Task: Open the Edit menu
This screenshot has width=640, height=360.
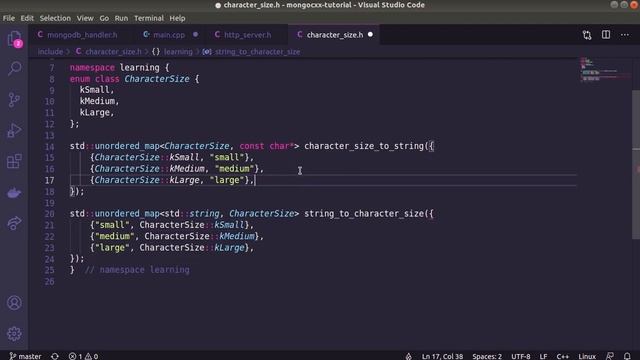Action: pyautogui.click(x=27, y=18)
